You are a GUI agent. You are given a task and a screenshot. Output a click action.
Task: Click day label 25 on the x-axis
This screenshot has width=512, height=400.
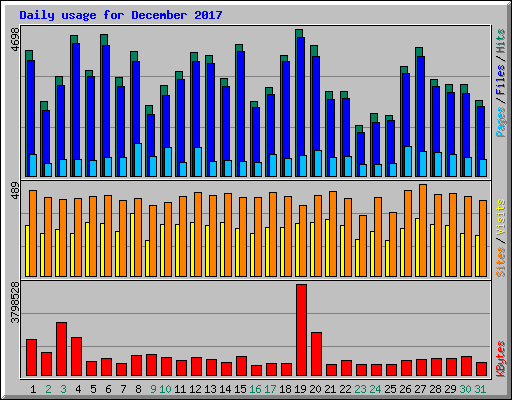point(390,389)
